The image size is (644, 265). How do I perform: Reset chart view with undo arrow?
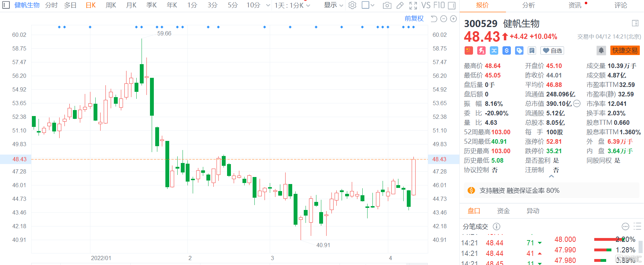434,19
